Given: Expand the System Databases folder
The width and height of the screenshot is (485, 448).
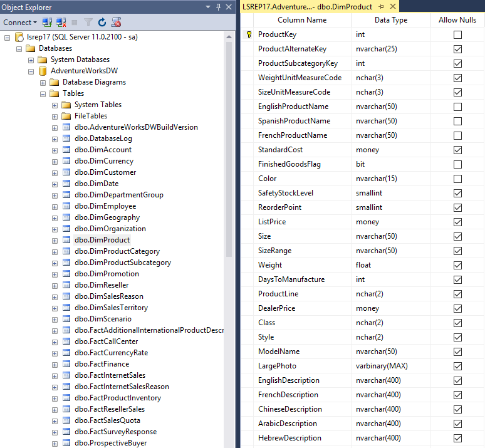Looking at the screenshot, I should (x=31, y=60).
